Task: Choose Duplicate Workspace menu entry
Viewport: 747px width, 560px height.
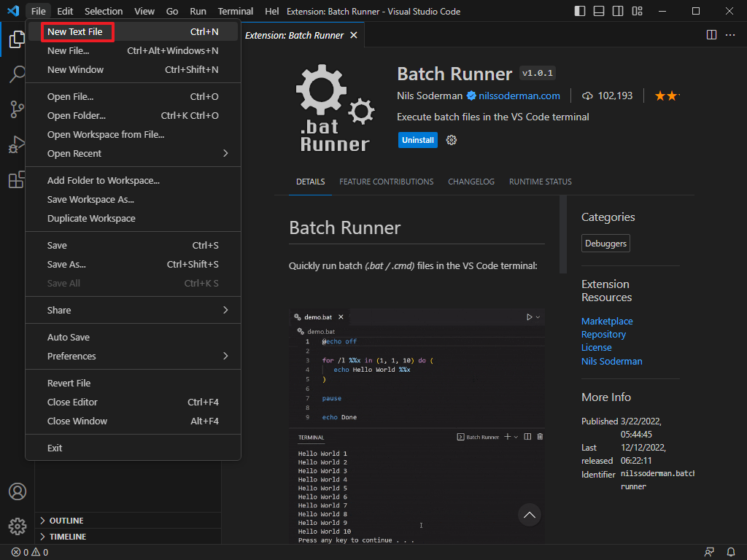Action: (133, 219)
